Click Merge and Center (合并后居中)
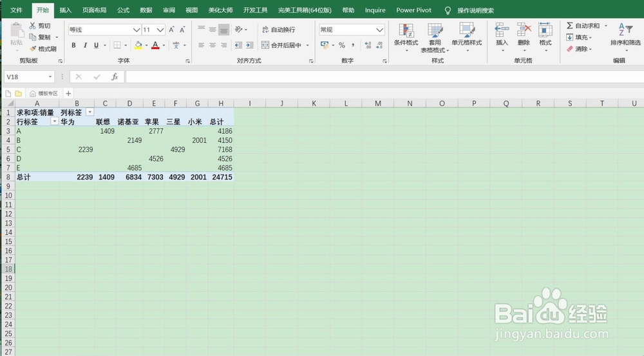The image size is (644, 356). pos(281,45)
